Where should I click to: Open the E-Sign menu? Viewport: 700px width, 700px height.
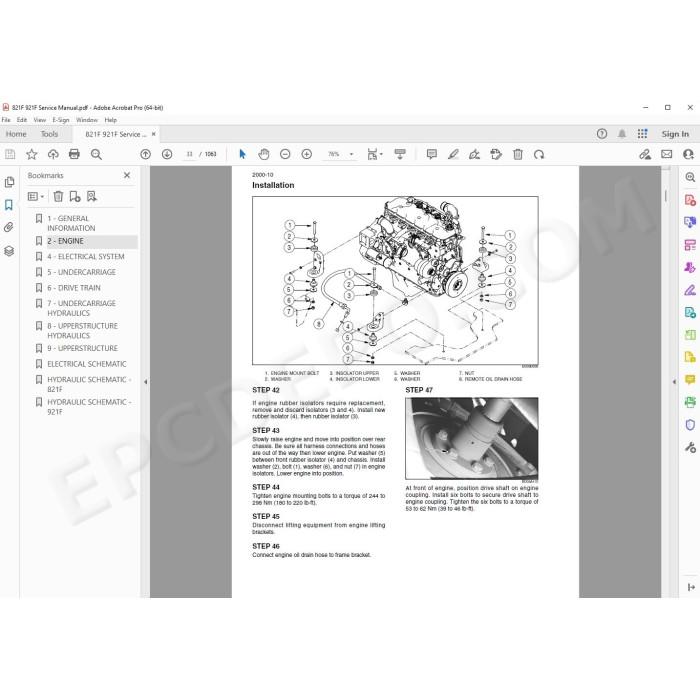pyautogui.click(x=61, y=120)
